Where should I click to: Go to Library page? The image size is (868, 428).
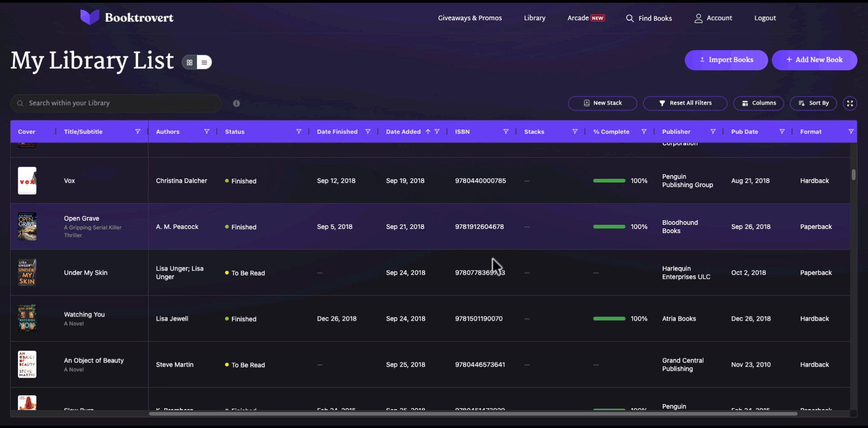[535, 18]
